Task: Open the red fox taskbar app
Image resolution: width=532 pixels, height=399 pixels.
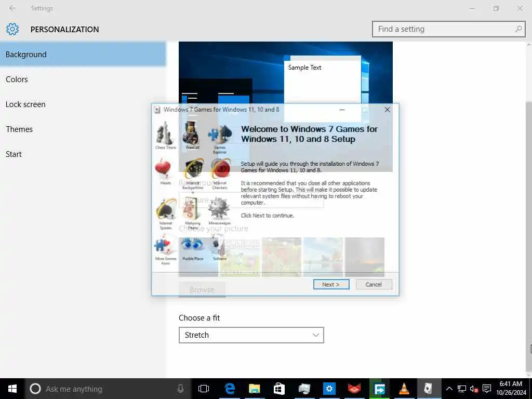Action: (x=354, y=389)
